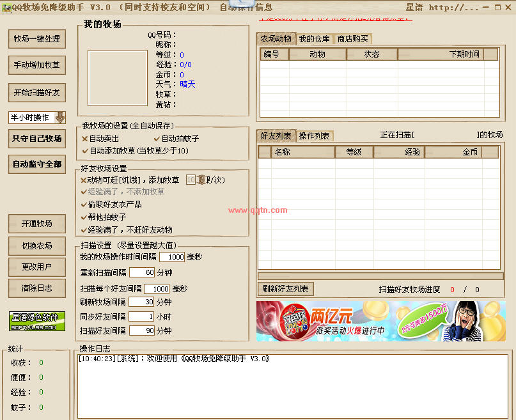Click 金币 column header in friends list
The image size is (516, 420).
453,152
